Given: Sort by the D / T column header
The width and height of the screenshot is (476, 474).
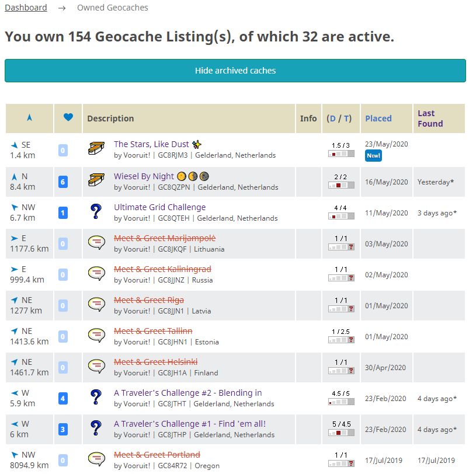Looking at the screenshot, I should click(339, 118).
